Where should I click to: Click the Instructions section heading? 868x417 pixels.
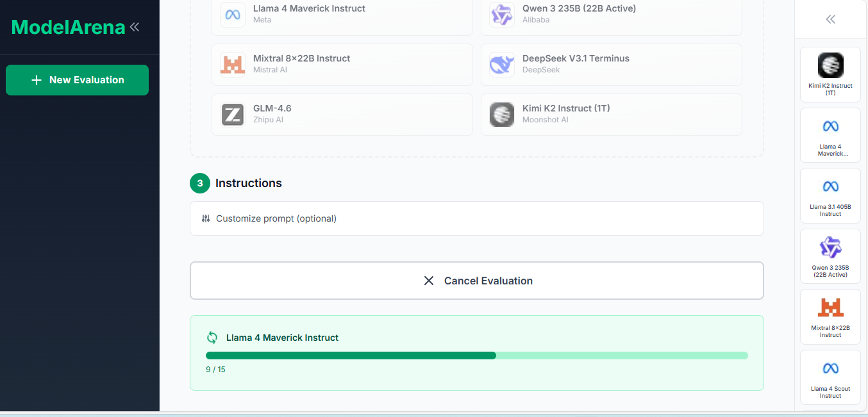tap(249, 183)
